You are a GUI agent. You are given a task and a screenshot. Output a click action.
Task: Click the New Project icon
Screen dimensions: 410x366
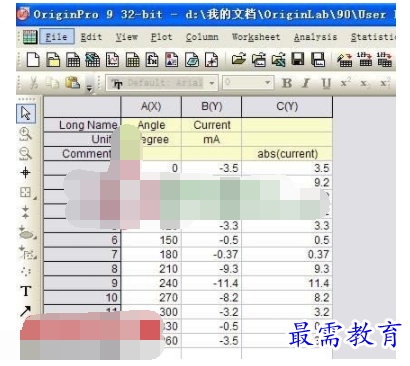tap(33, 60)
